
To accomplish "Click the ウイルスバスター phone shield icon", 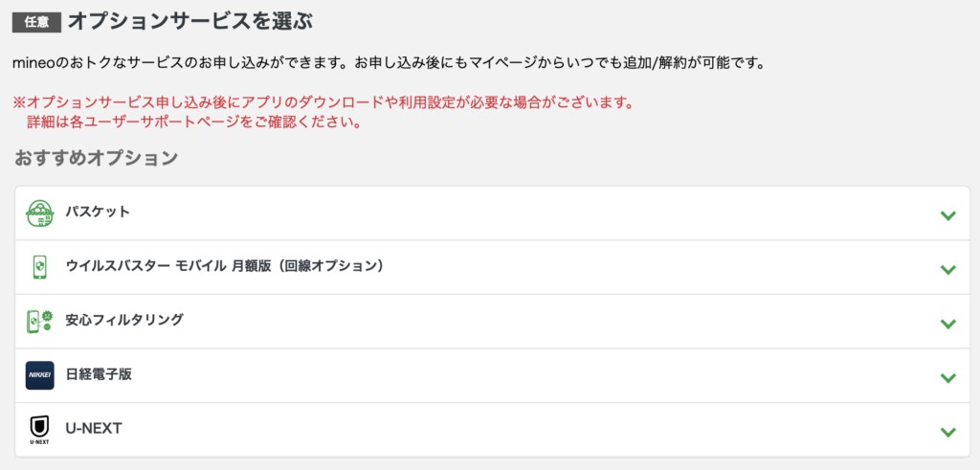I will click(39, 267).
